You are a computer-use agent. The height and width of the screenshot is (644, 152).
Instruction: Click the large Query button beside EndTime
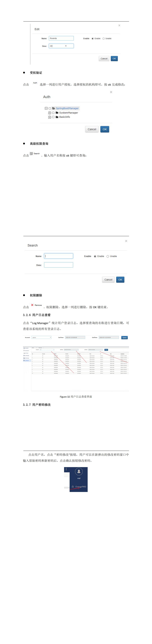tap(124, 338)
